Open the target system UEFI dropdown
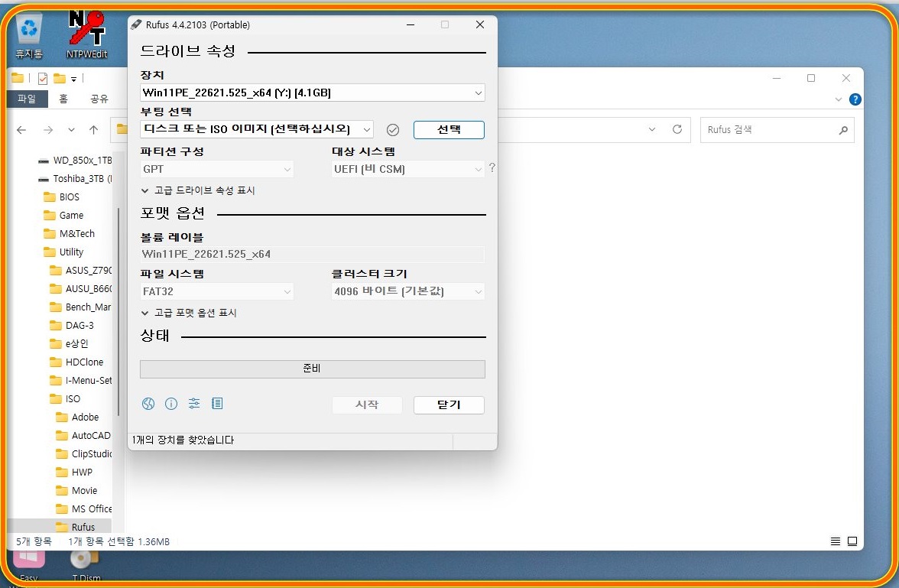The height and width of the screenshot is (588, 899). point(408,169)
